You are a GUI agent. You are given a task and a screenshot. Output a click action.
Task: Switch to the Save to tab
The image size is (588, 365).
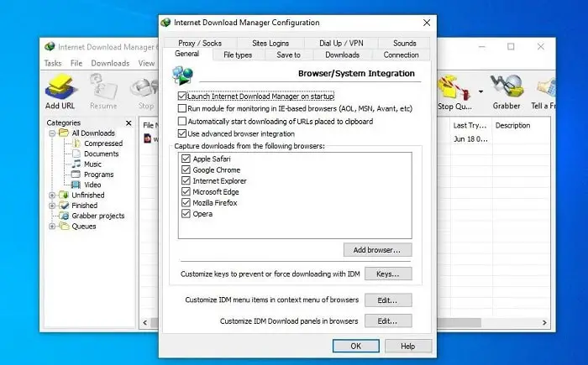[288, 55]
